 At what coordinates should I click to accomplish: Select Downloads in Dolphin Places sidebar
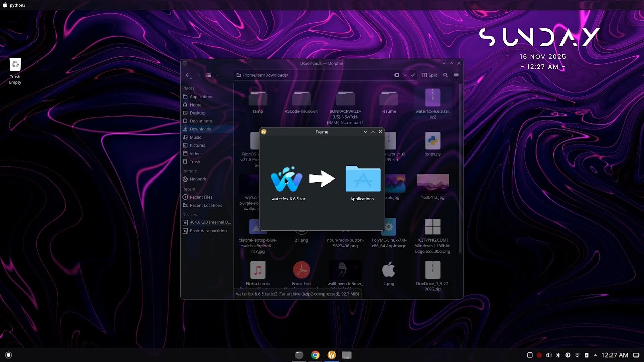pos(208,129)
